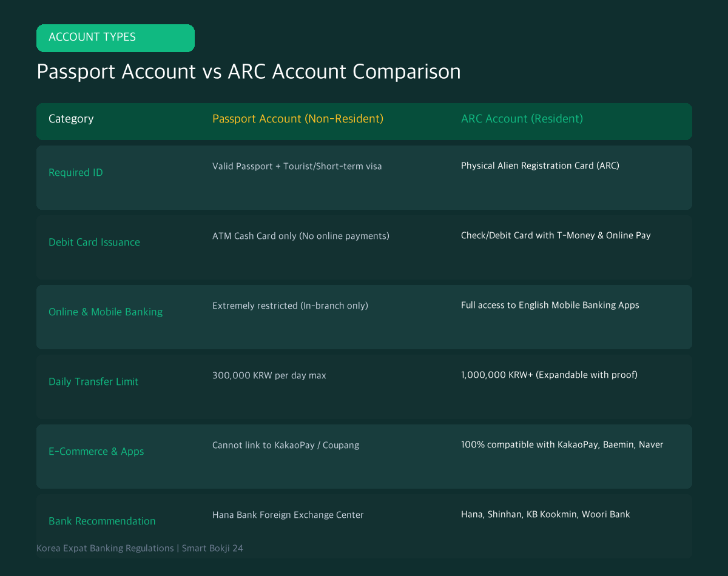Click the 'Online & Mobile Banking' row label
The height and width of the screenshot is (576, 728).
coord(106,312)
